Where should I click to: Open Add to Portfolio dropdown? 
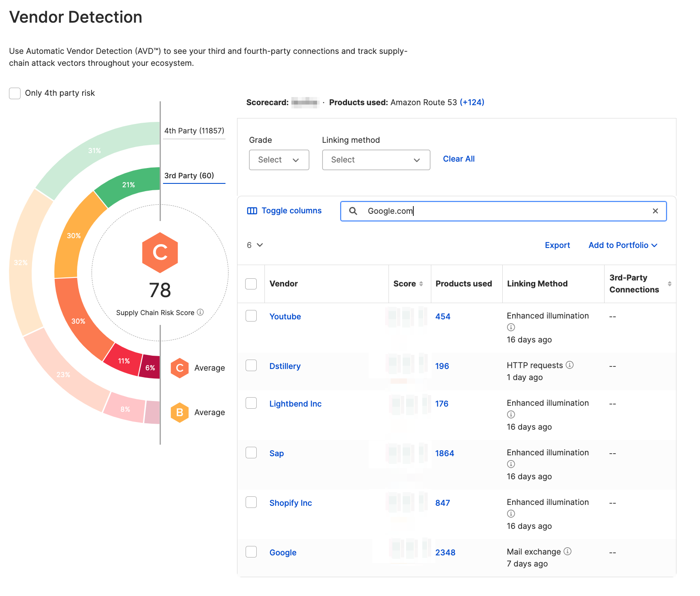pyautogui.click(x=623, y=245)
